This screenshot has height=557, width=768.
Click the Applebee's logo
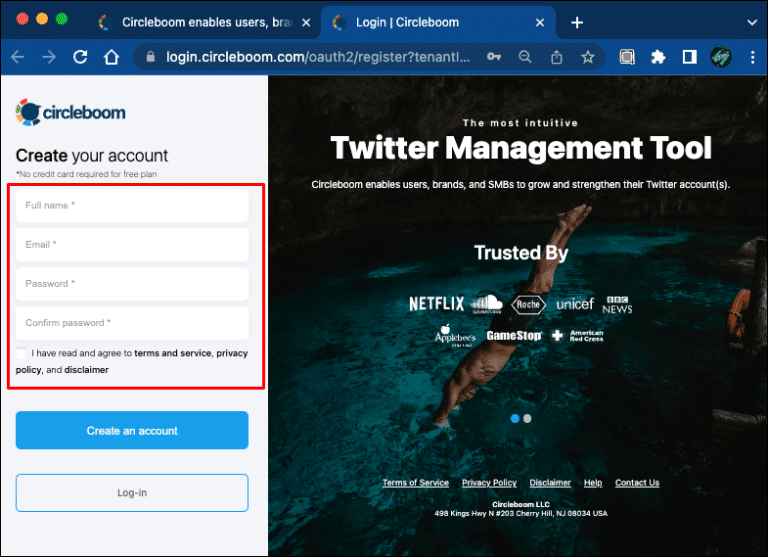455,336
